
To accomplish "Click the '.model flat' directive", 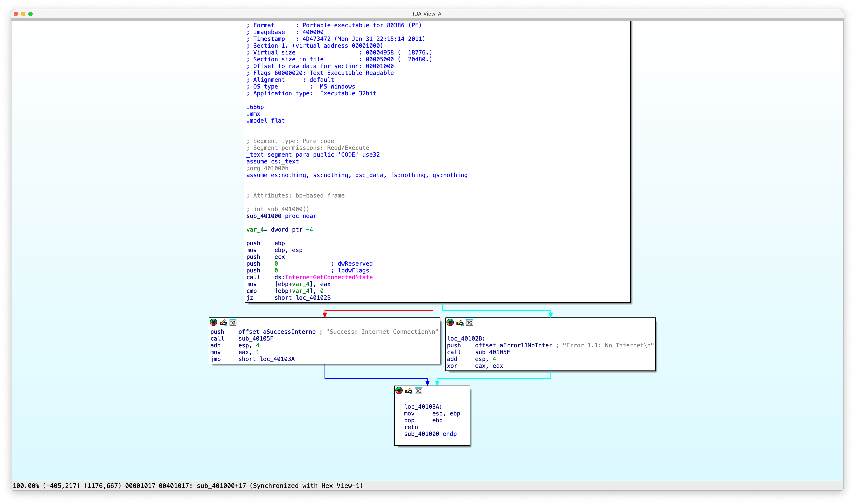I will (266, 121).
